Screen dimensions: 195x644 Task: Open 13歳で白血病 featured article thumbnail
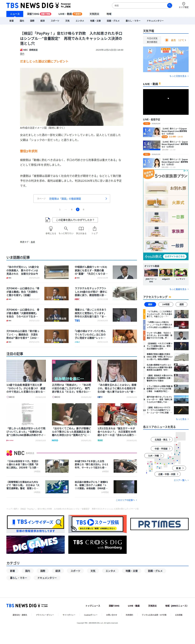click(26, 371)
